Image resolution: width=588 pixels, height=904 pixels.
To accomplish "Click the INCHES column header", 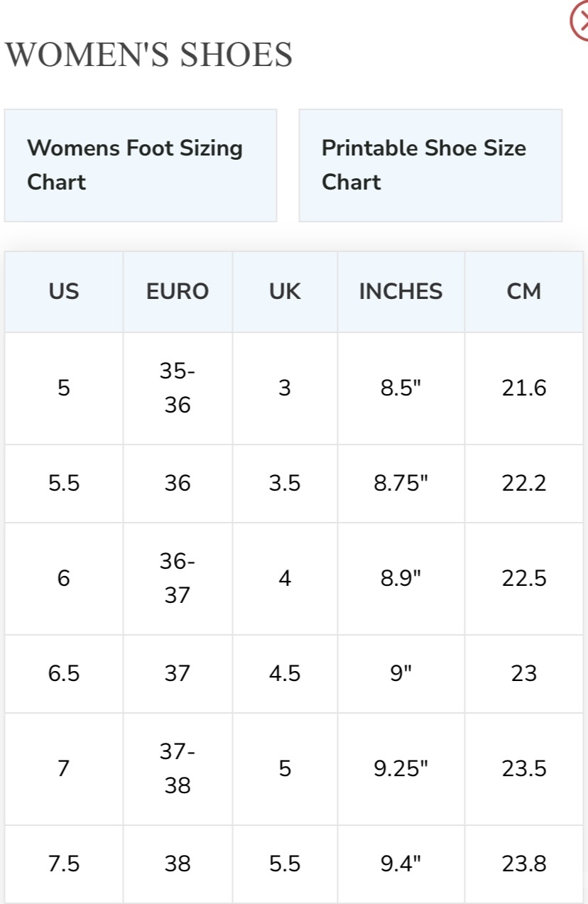I will coord(401,292).
